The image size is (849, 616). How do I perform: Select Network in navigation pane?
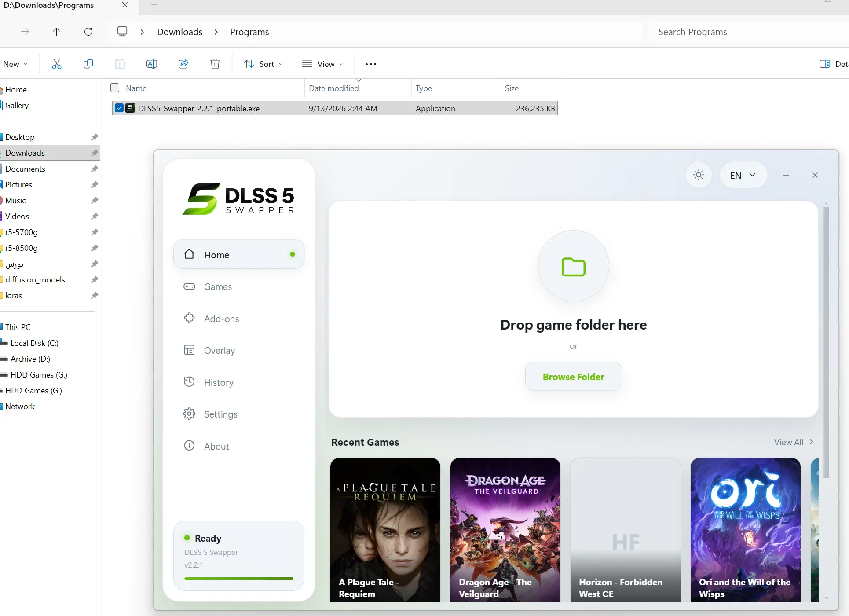50,407
